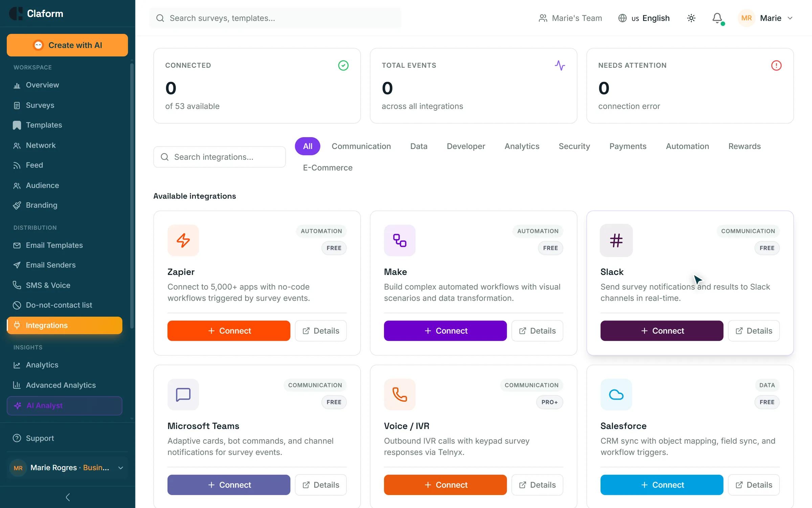Open the Branding page
The image size is (812, 508).
coord(64,205)
